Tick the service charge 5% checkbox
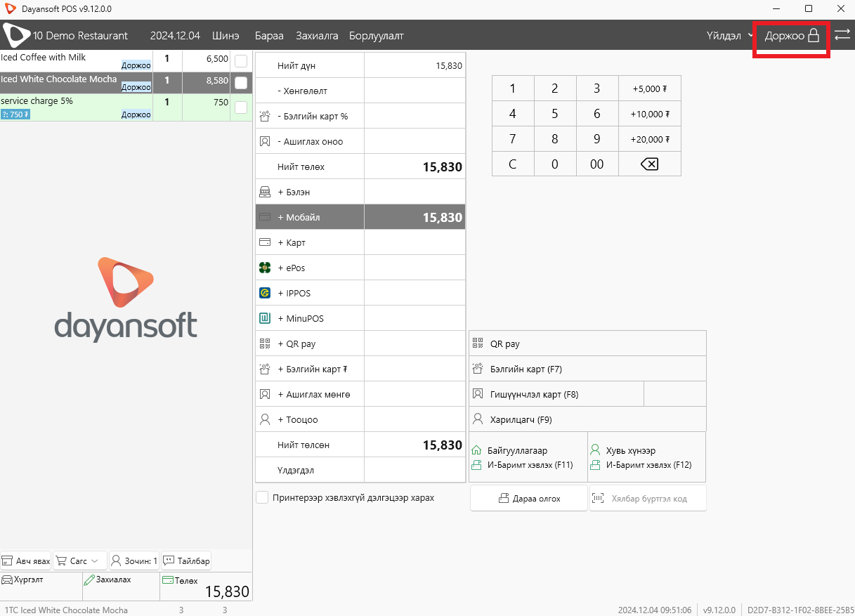This screenshot has height=616, width=855. (241, 107)
